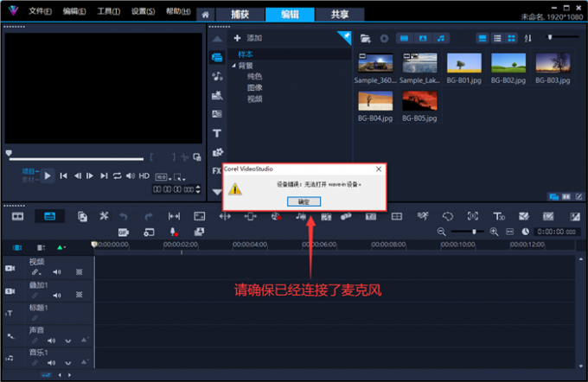This screenshot has width=588, height=382.
Task: Click the zoom in magnifier on timeline
Action: pyautogui.click(x=495, y=232)
